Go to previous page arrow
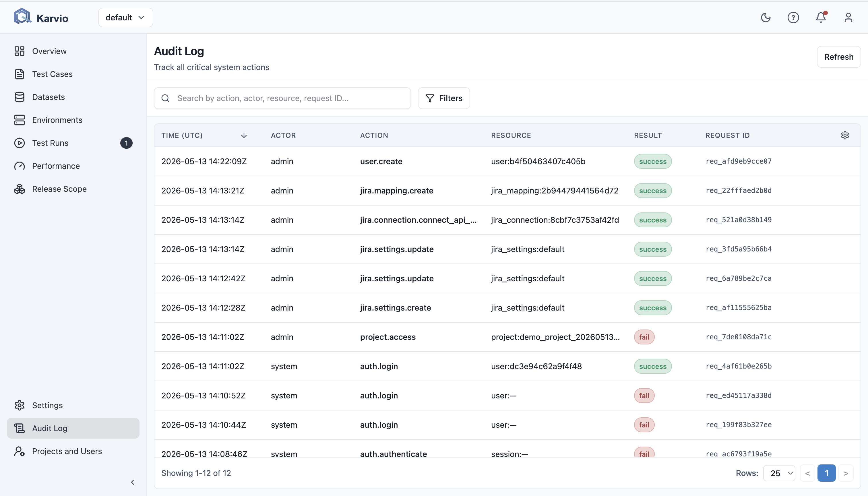This screenshot has width=868, height=496. click(x=807, y=473)
